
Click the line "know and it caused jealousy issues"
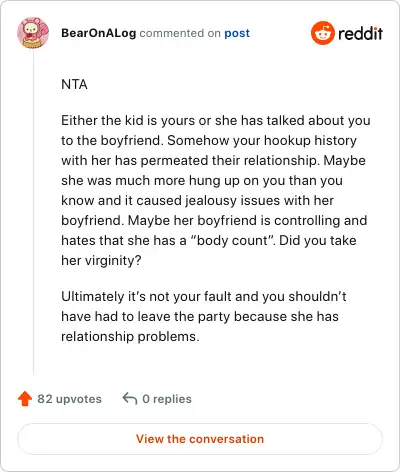197,200
